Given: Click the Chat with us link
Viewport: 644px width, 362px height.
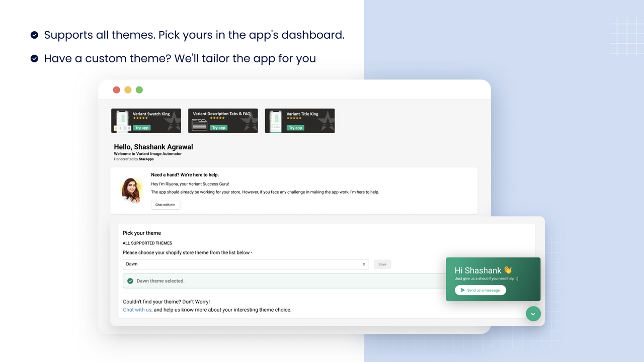Looking at the screenshot, I should pyautogui.click(x=137, y=310).
